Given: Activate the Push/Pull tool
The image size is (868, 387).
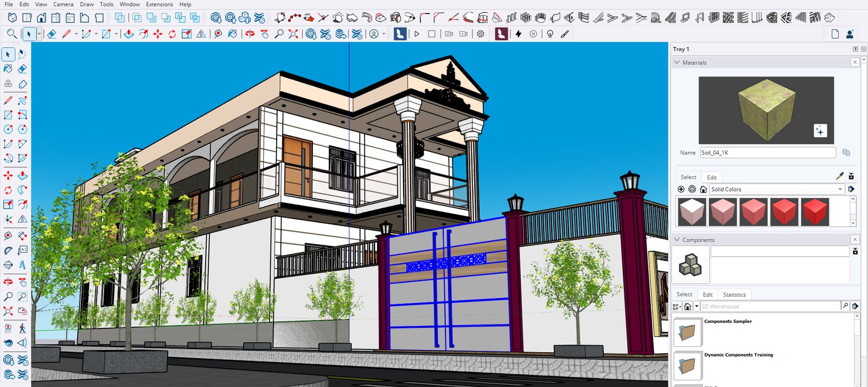Looking at the screenshot, I should [129, 34].
